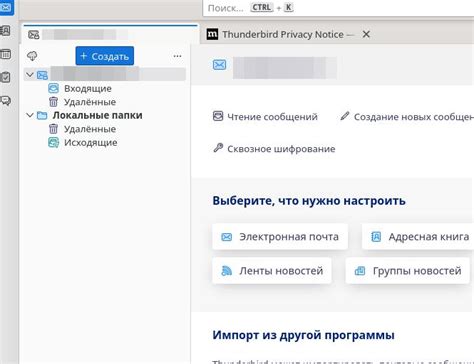This screenshot has height=364, width=474.
Task: Click the mail account envelope icon in tree
Action: coord(42,75)
